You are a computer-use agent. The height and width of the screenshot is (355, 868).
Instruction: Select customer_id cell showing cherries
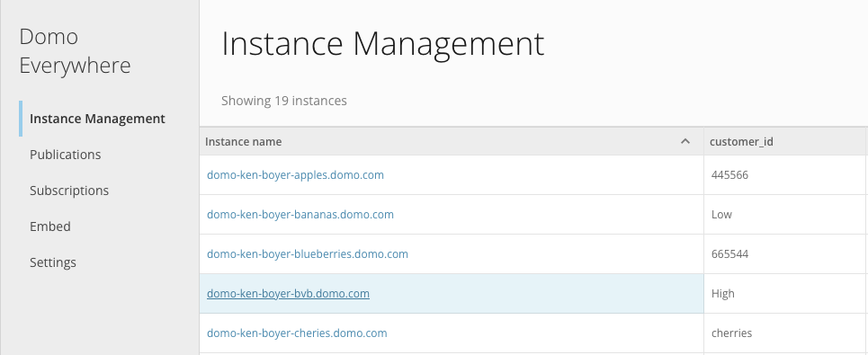coord(784,333)
